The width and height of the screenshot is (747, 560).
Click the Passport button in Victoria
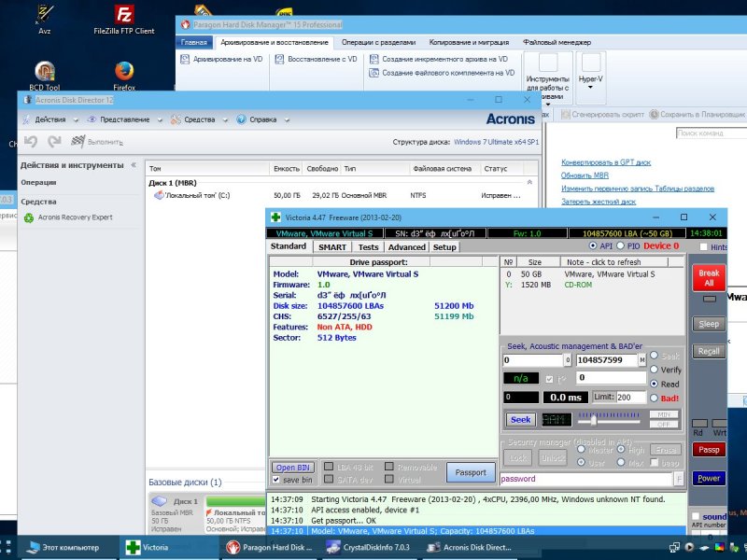pyautogui.click(x=471, y=472)
